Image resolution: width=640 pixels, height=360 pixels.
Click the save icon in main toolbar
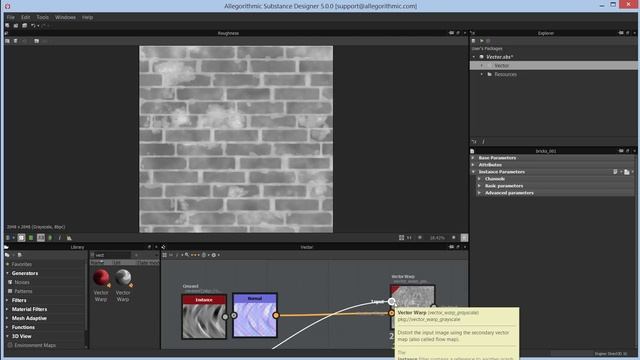coord(24,25)
